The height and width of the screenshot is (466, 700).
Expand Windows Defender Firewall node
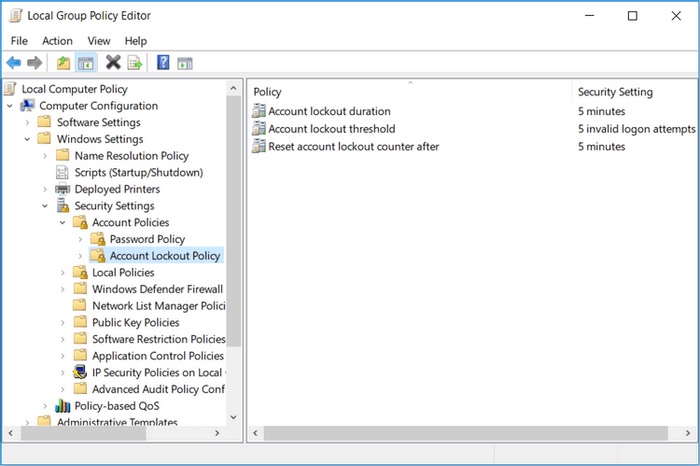coord(62,289)
